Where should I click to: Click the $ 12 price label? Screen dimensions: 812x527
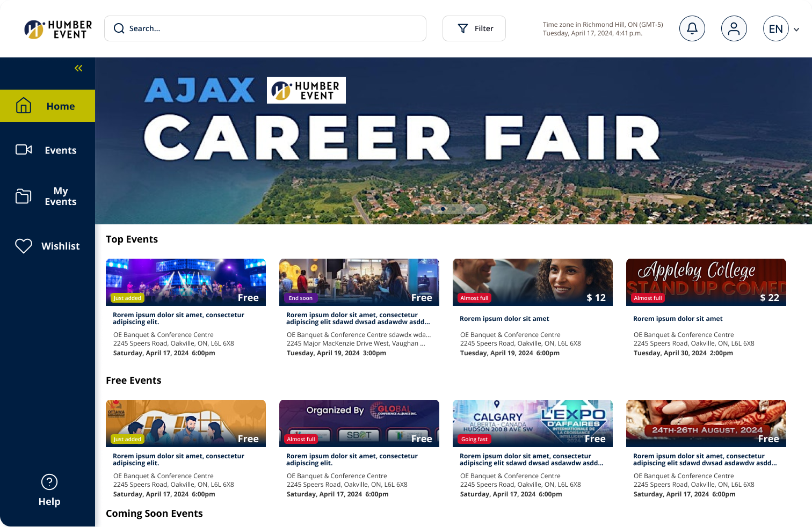point(596,298)
